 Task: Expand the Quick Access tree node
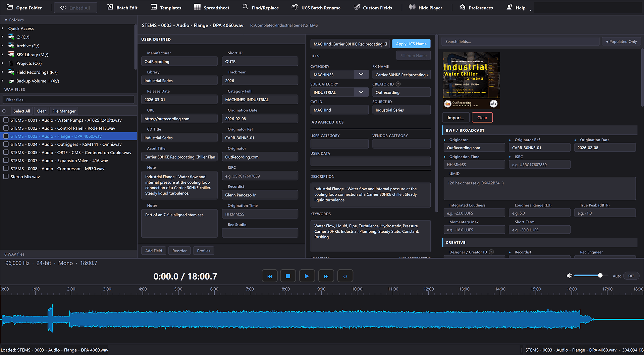coord(3,28)
